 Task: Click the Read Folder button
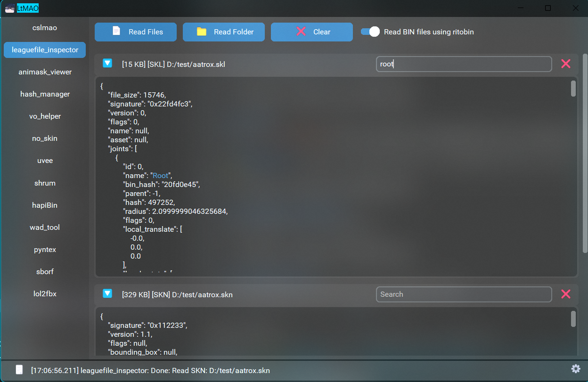click(224, 32)
